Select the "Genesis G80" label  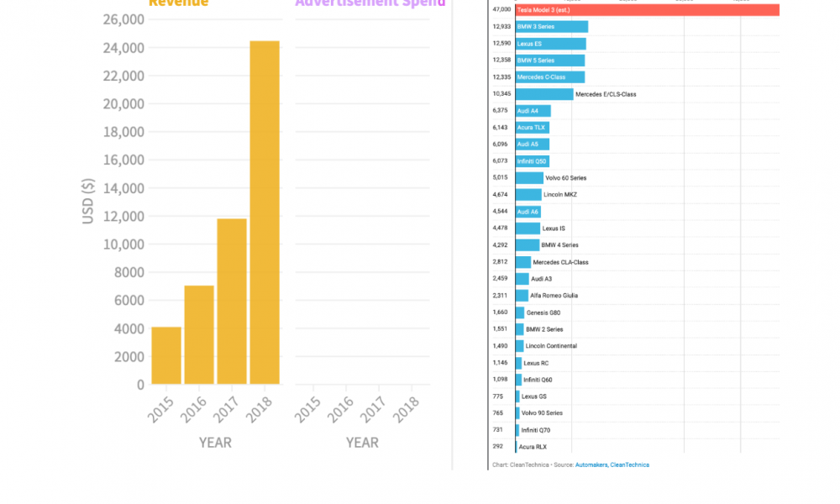click(543, 312)
